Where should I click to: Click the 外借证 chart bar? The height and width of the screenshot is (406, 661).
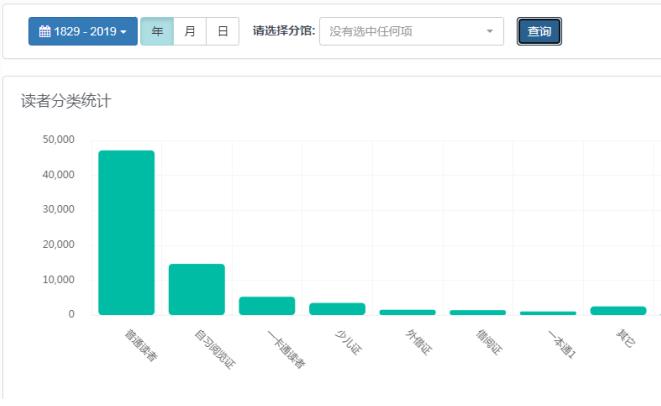(407, 312)
